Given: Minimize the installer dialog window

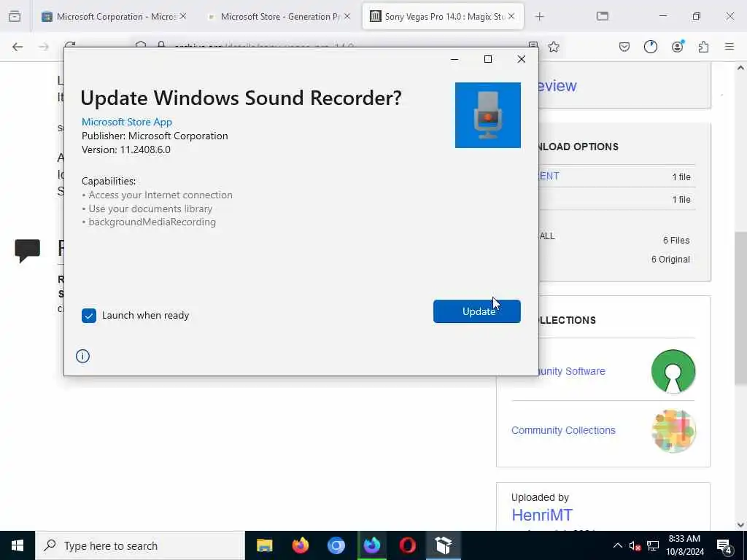Looking at the screenshot, I should pyautogui.click(x=454, y=59).
